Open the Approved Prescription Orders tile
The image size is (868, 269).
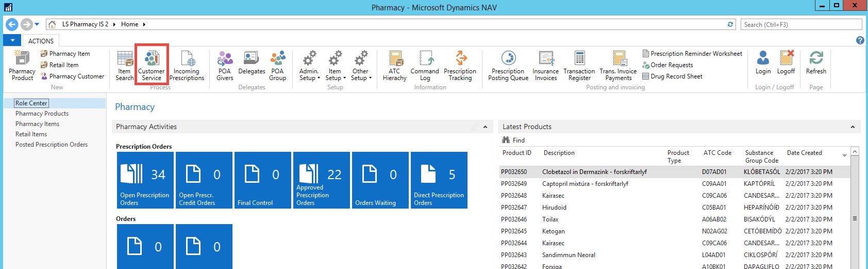[321, 180]
